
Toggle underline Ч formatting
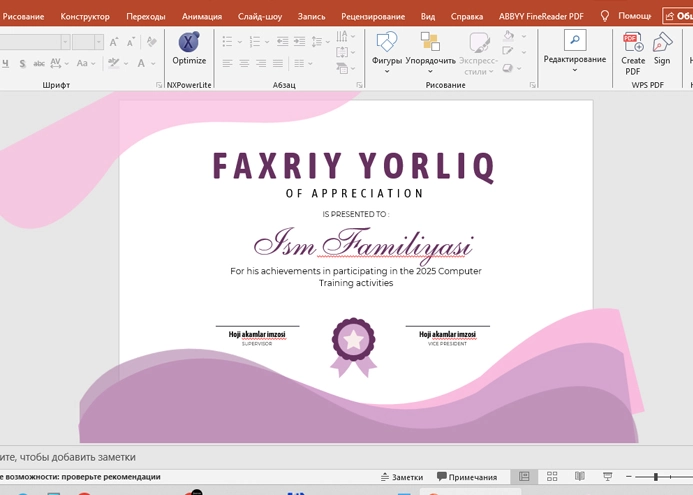pos(5,63)
